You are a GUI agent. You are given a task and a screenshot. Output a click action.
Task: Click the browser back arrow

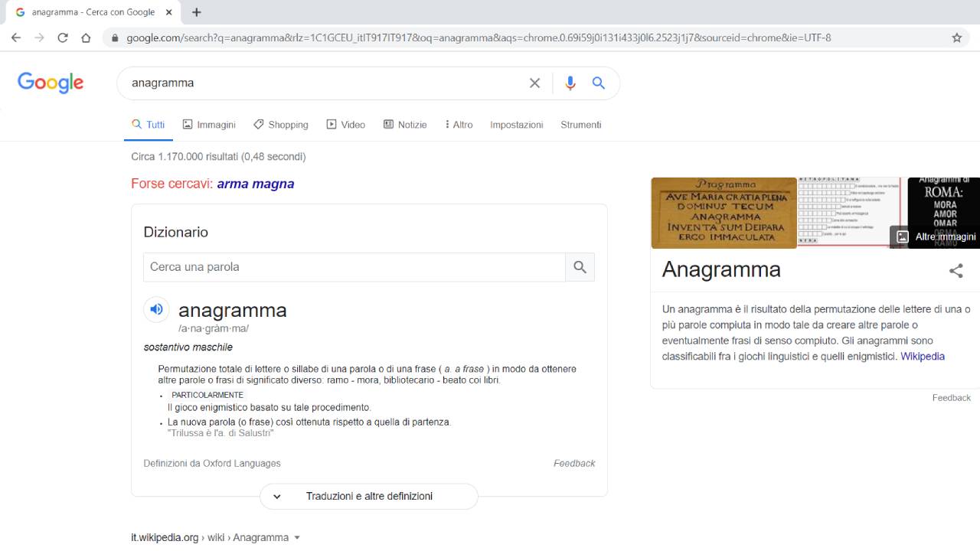pos(16,37)
